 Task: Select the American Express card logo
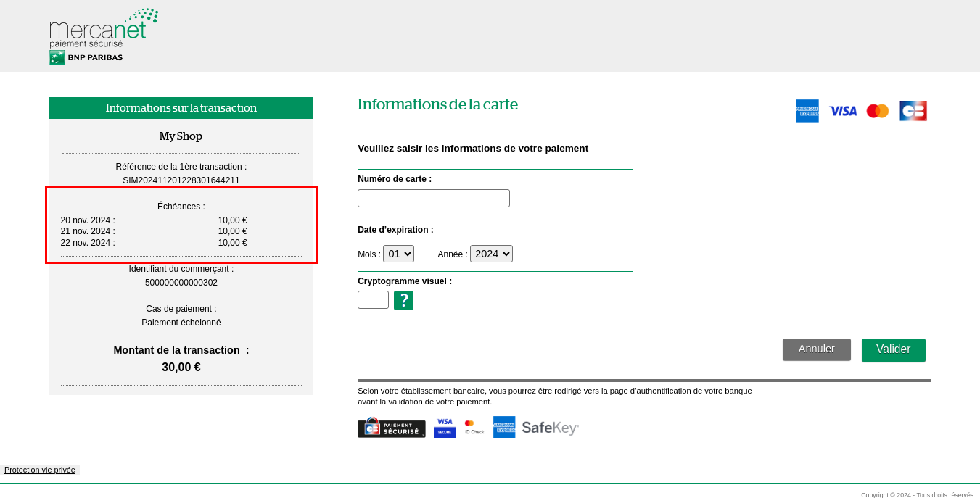(x=807, y=110)
